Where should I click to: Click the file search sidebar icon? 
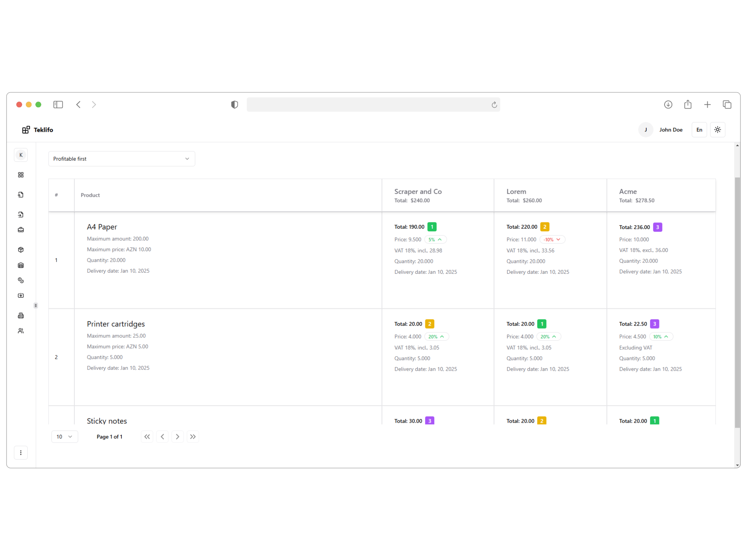pyautogui.click(x=21, y=195)
